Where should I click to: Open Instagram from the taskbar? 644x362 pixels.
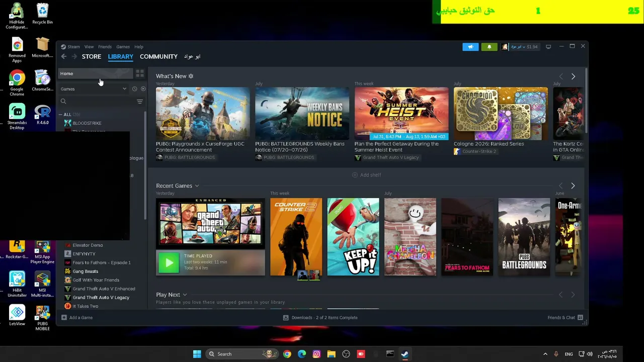316,354
